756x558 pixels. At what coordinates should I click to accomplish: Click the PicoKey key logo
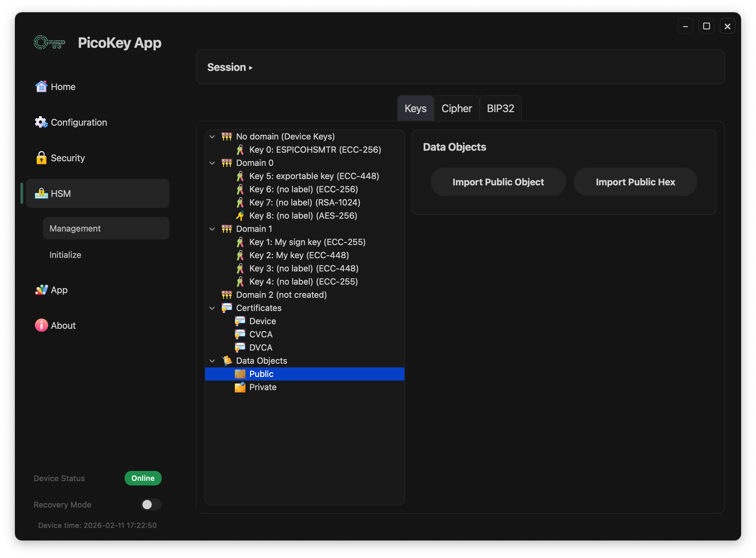(49, 43)
